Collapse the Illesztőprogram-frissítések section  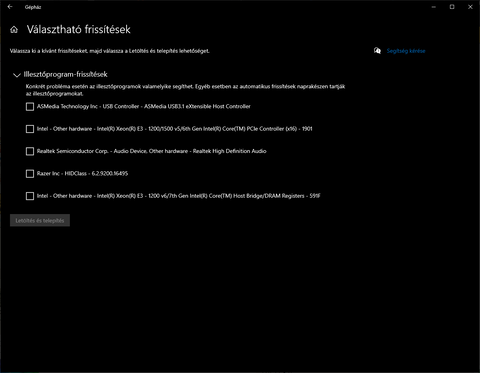tap(16, 75)
